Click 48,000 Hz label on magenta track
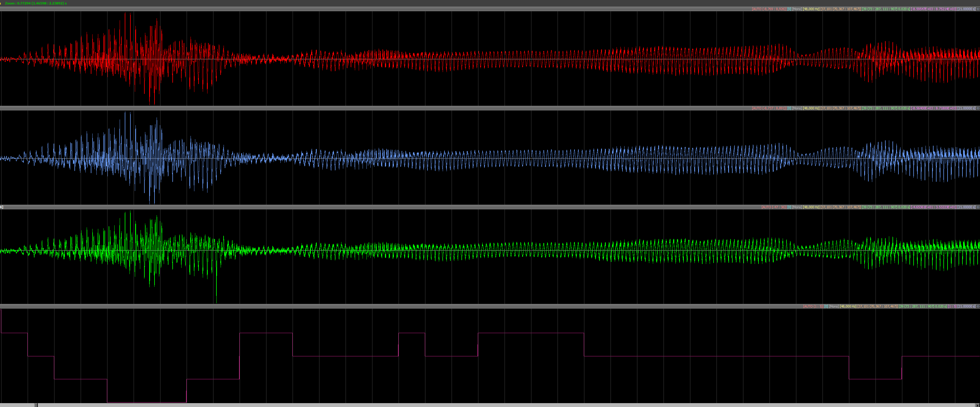This screenshot has width=980, height=407. pos(848,306)
